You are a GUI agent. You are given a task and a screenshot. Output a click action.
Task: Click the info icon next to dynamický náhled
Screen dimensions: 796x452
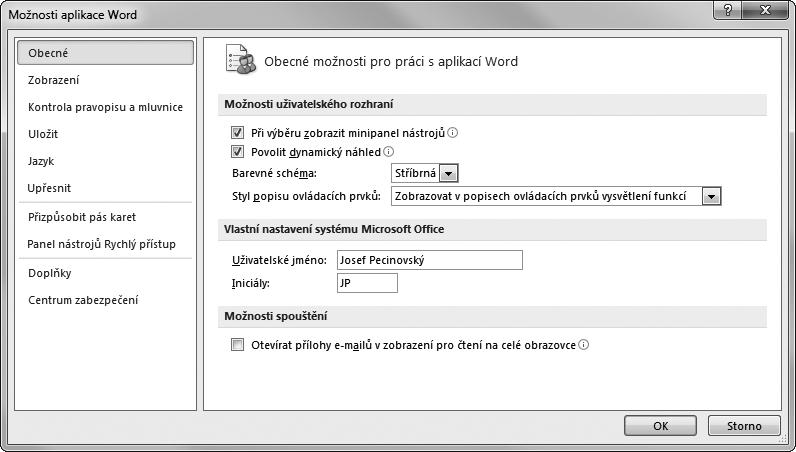click(x=388, y=151)
